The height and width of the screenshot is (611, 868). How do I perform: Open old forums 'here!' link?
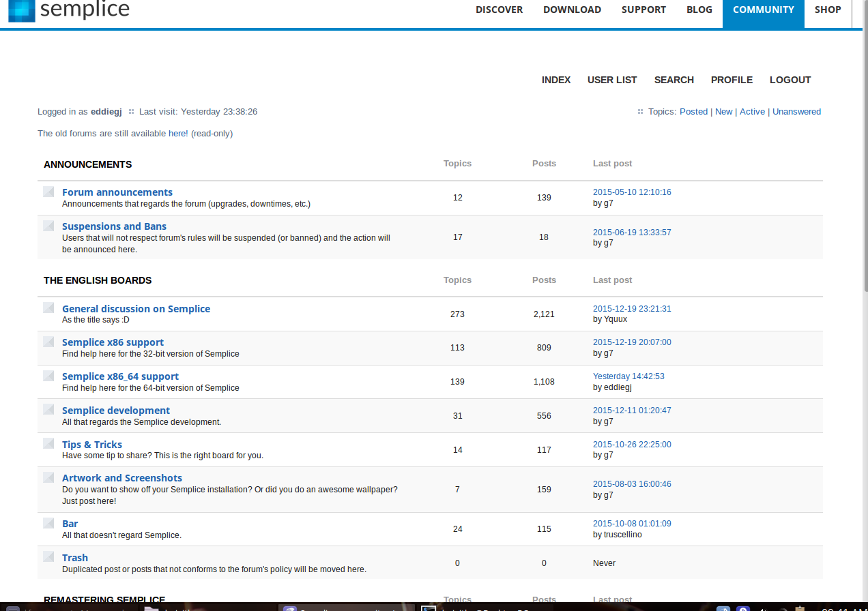coord(178,134)
